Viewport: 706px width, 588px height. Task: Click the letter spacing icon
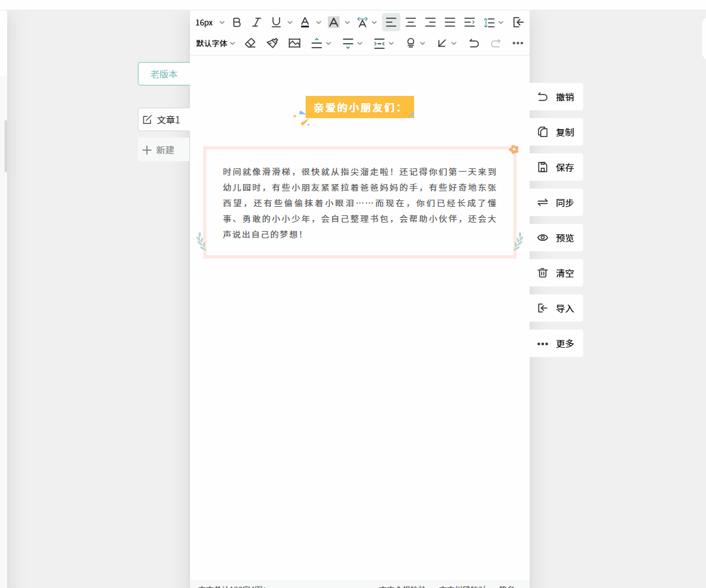[362, 22]
